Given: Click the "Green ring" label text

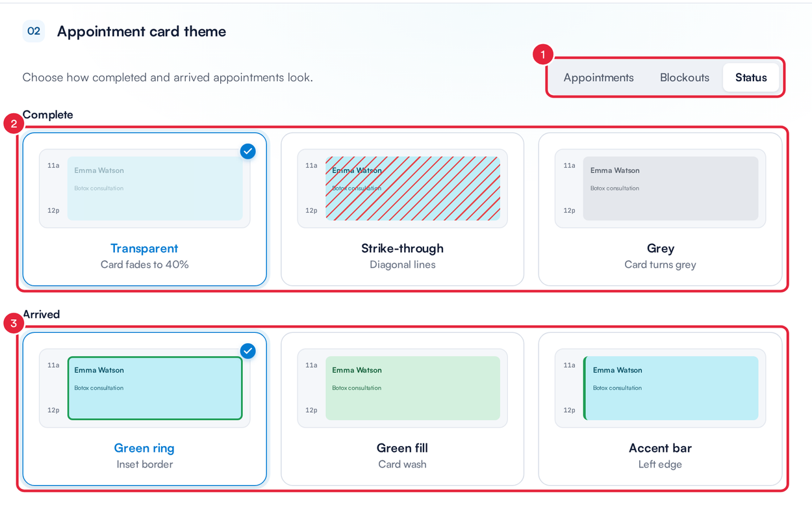Looking at the screenshot, I should pos(144,448).
